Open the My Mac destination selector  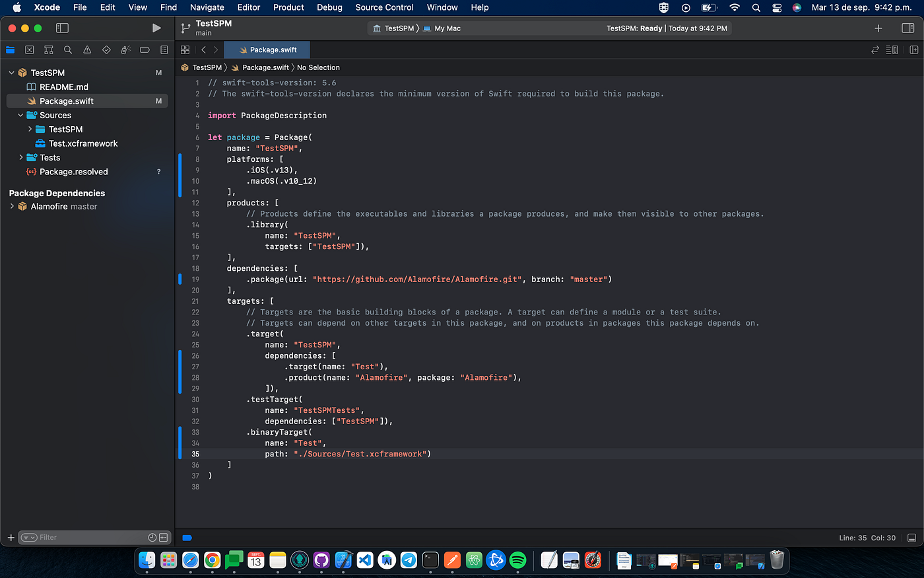click(442, 28)
